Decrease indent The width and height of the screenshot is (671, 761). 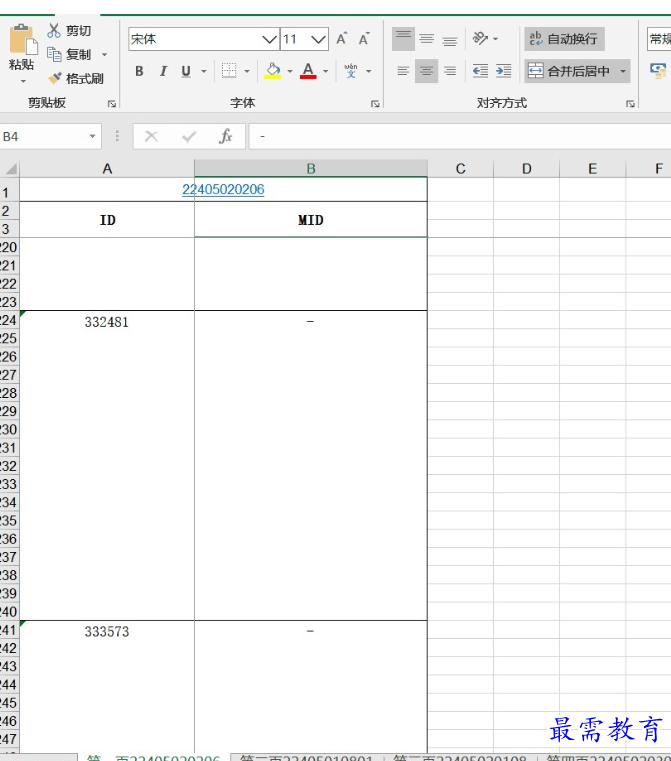click(x=480, y=71)
